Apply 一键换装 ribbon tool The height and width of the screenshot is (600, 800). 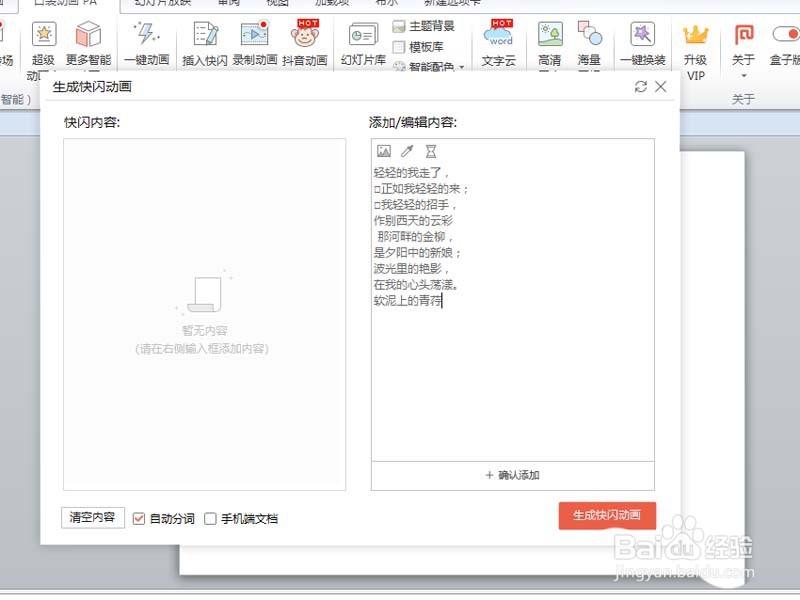[643, 45]
